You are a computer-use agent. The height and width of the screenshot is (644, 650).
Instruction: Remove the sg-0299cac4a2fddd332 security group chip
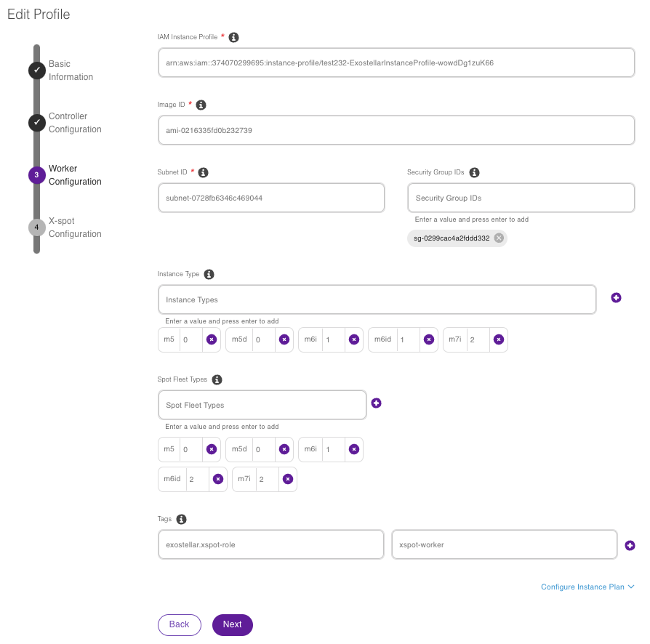[x=499, y=238]
